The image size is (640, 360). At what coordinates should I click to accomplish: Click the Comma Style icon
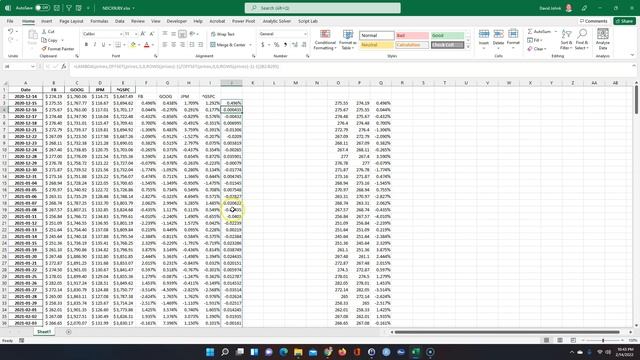coord(285,44)
